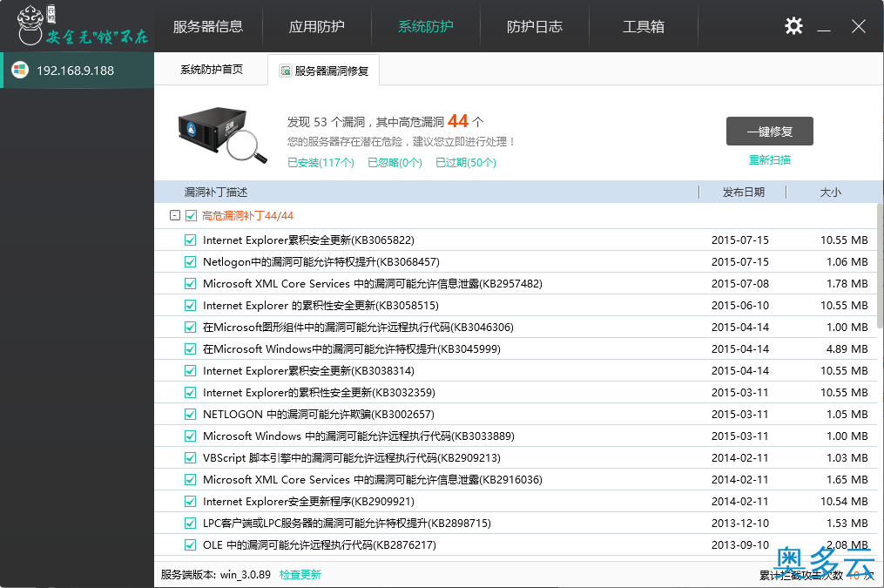
Task: Click size 4.89 MB cell
Action: 847,349
